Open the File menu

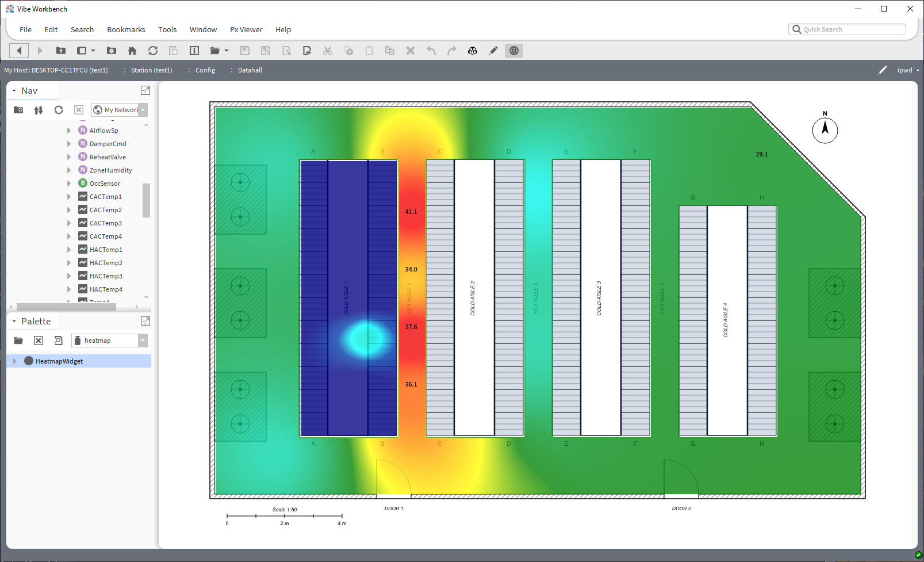[x=25, y=30]
